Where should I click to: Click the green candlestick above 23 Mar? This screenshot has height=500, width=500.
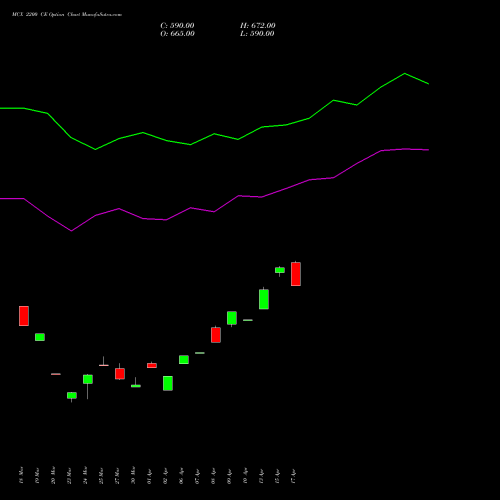[72, 396]
